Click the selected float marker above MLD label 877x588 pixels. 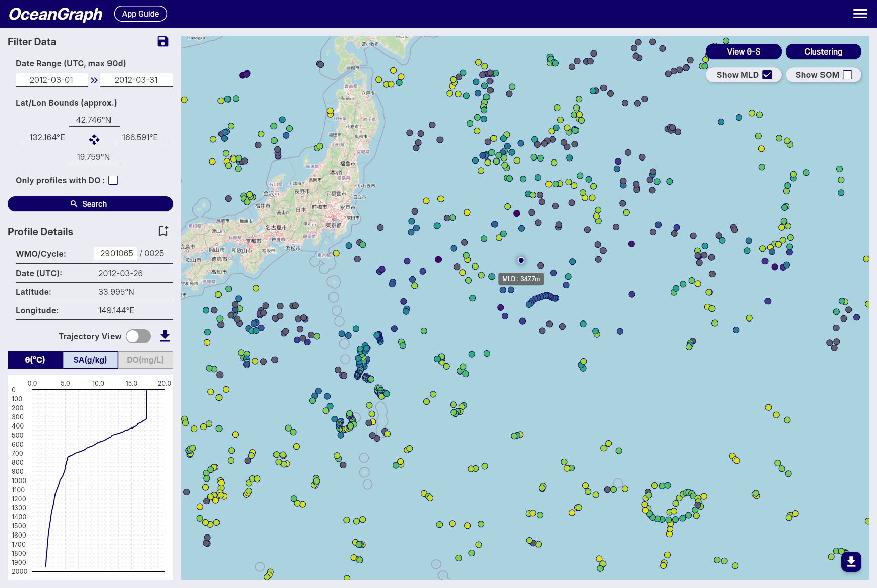[x=521, y=260]
